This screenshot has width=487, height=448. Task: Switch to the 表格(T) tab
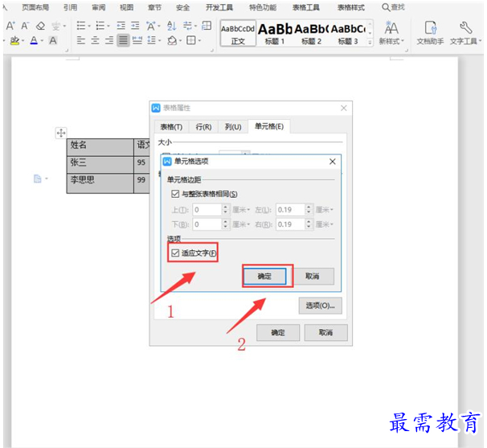(171, 127)
